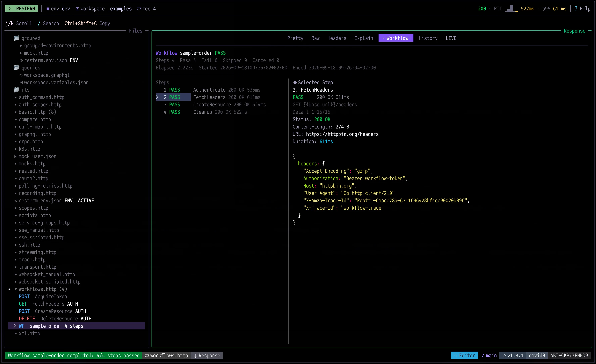Click the RESTERM logo badge
The width and height of the screenshot is (596, 364).
click(x=21, y=9)
